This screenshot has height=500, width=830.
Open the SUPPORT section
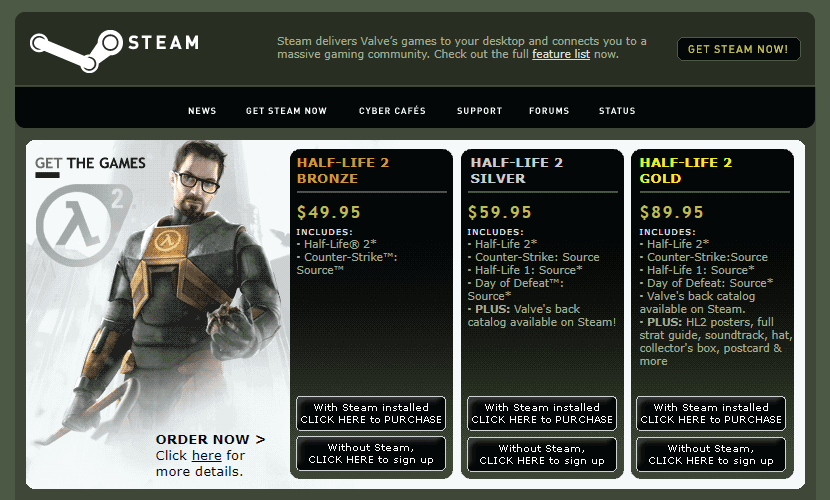pos(480,111)
